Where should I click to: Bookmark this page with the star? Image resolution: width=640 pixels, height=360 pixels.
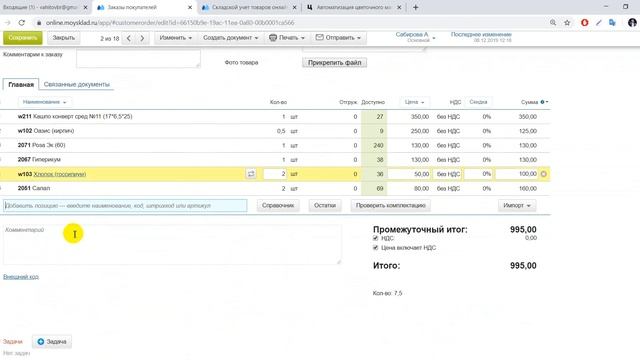point(567,23)
